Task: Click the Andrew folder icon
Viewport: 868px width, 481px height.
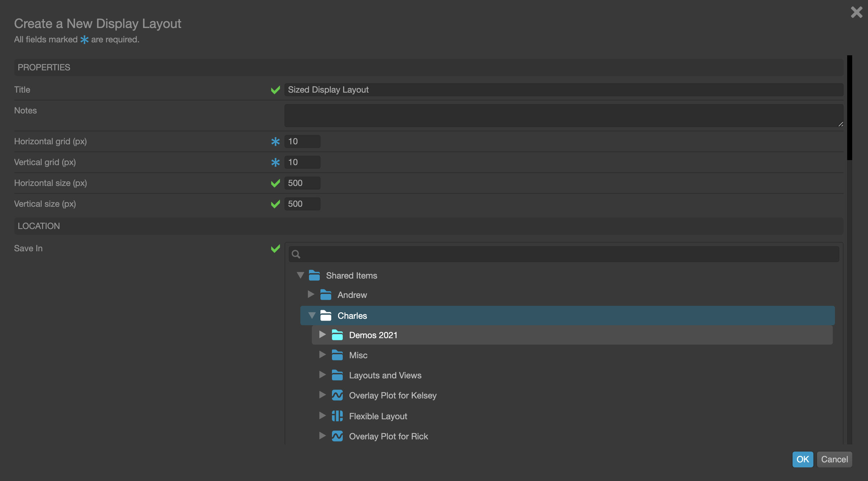Action: coord(326,295)
